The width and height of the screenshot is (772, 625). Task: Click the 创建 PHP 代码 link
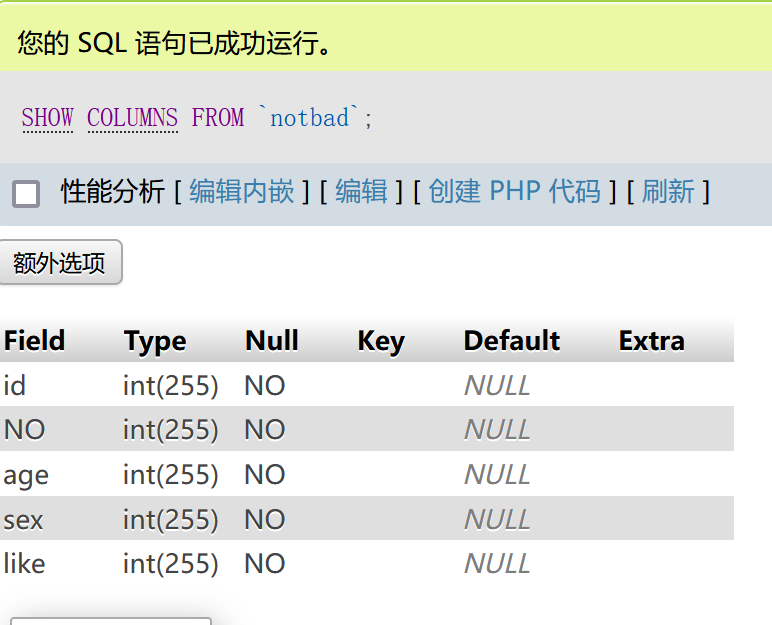514,191
